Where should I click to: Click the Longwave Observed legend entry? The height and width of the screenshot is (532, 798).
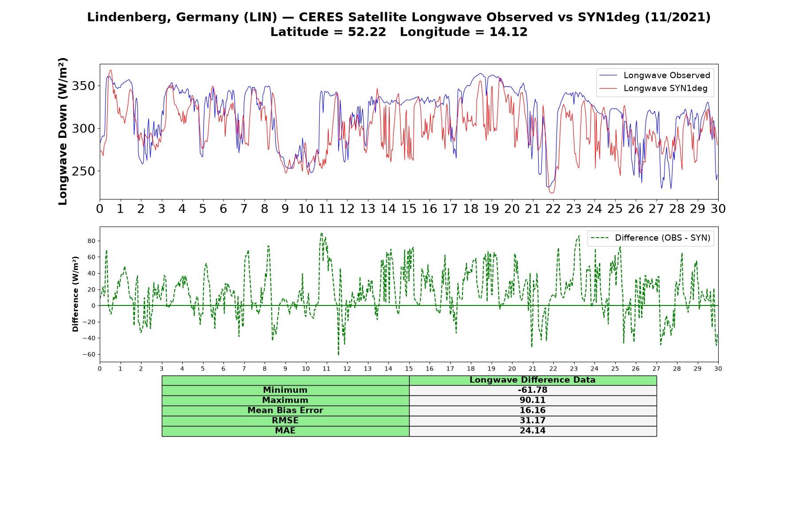(x=654, y=75)
